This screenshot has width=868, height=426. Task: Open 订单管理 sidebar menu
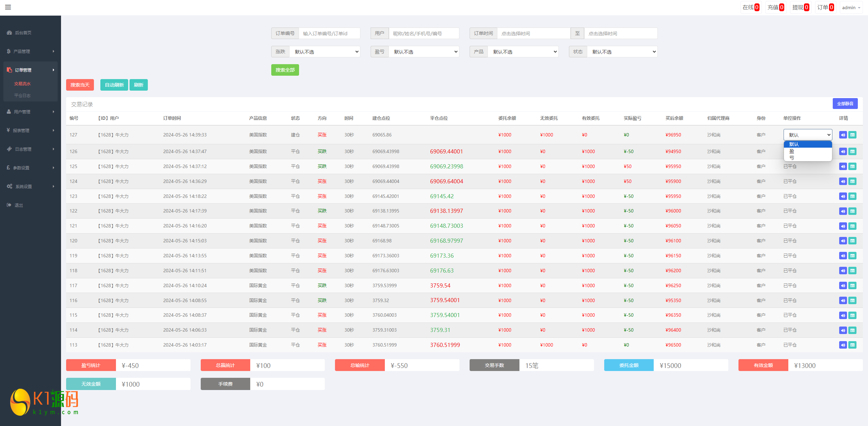(31, 70)
